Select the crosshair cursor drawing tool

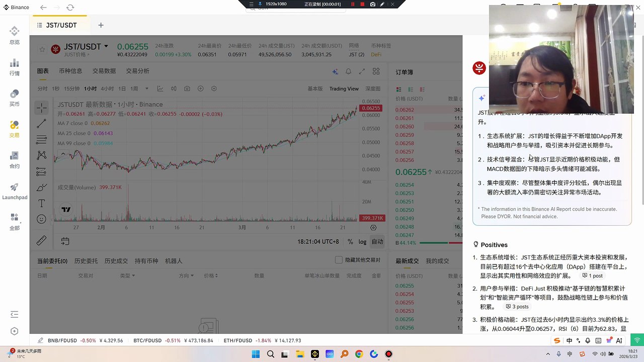(42, 108)
